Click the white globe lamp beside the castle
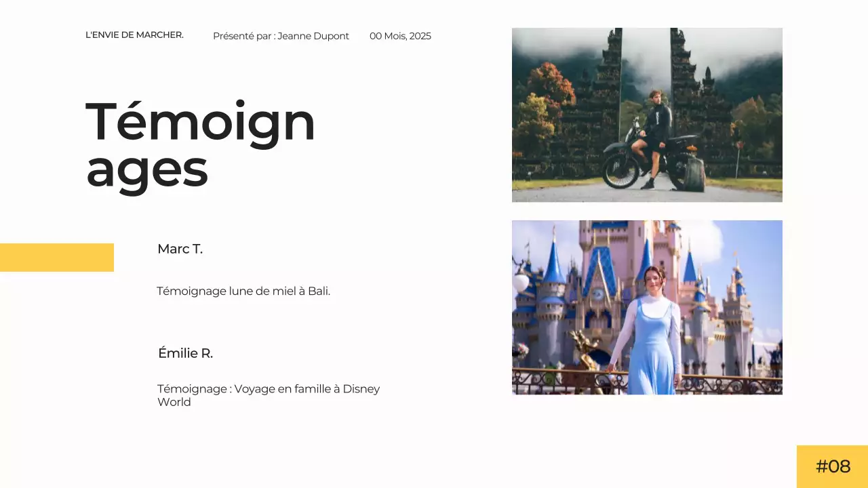The height and width of the screenshot is (488, 868). (520, 282)
